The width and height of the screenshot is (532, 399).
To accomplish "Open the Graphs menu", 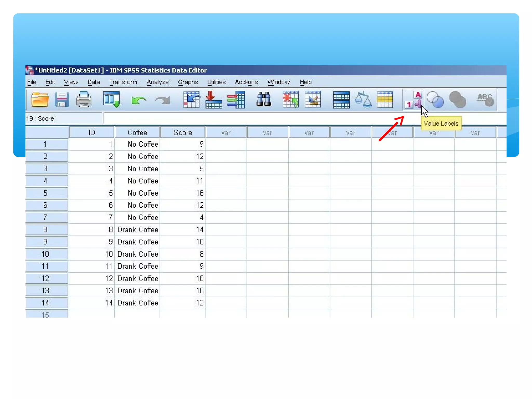I will point(188,82).
